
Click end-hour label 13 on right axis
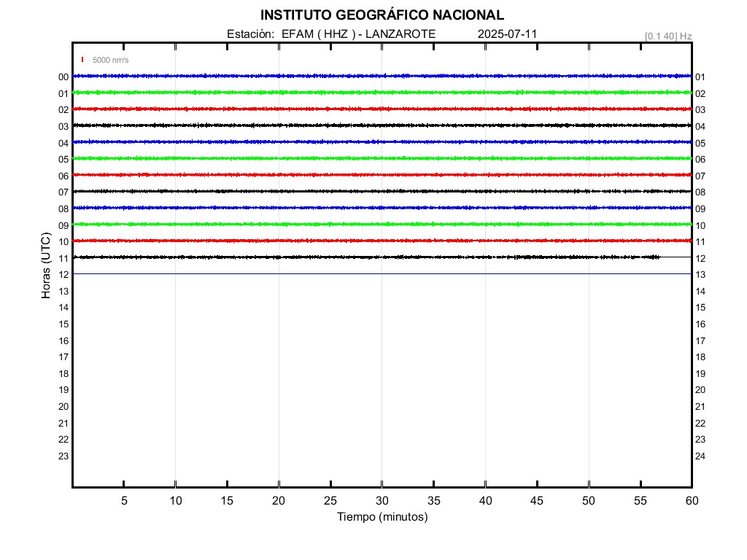700,275
